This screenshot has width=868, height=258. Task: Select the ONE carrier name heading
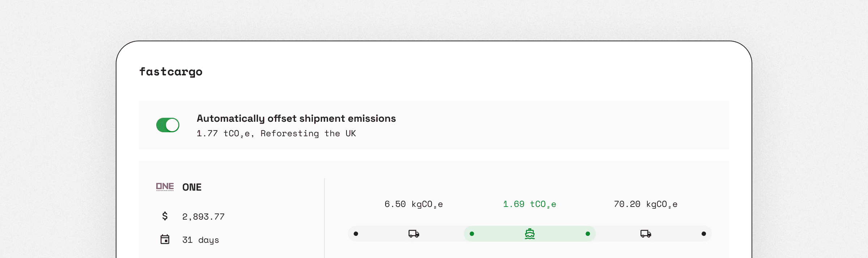click(192, 187)
